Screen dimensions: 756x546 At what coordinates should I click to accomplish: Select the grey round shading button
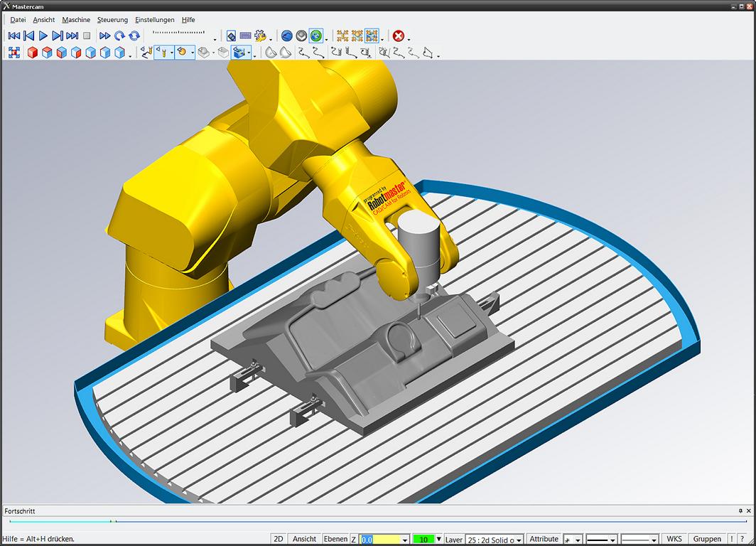click(x=301, y=36)
